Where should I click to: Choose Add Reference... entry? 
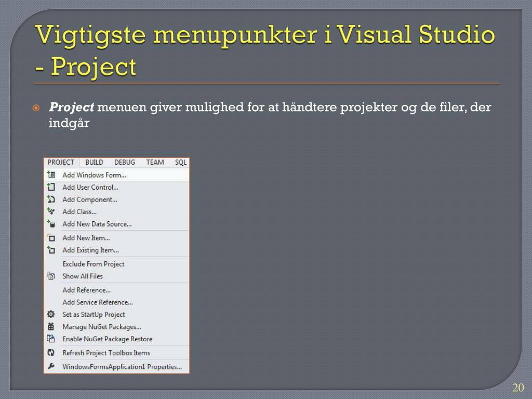pos(117,290)
